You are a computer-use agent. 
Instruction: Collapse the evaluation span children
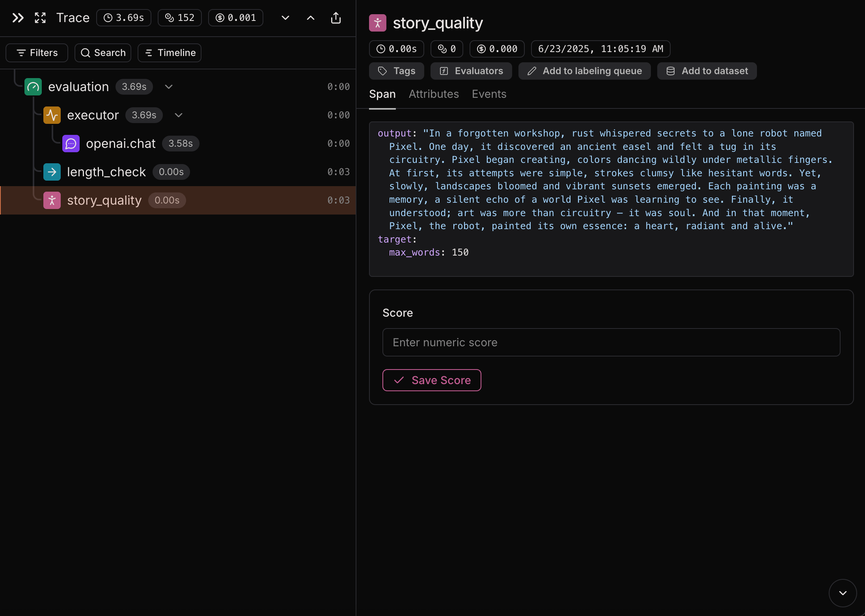click(169, 87)
